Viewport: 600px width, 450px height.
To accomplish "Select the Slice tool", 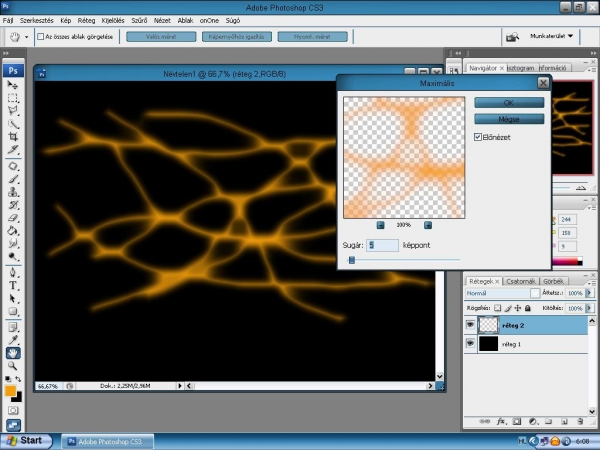I will click(13, 150).
